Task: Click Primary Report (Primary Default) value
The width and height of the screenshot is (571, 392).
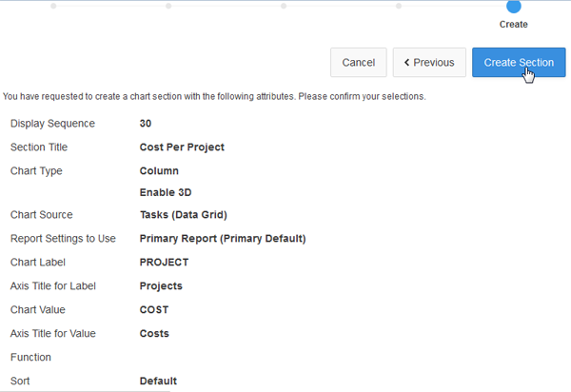Action: point(223,239)
